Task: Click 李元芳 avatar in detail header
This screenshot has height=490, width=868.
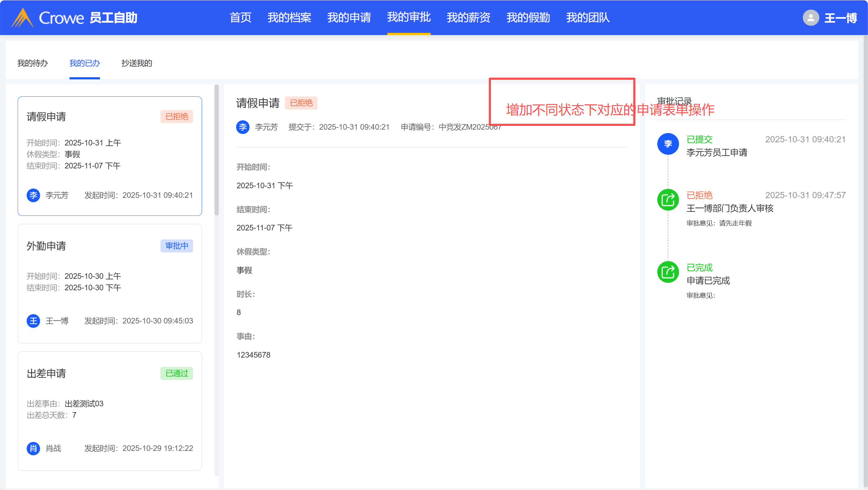Action: click(243, 127)
